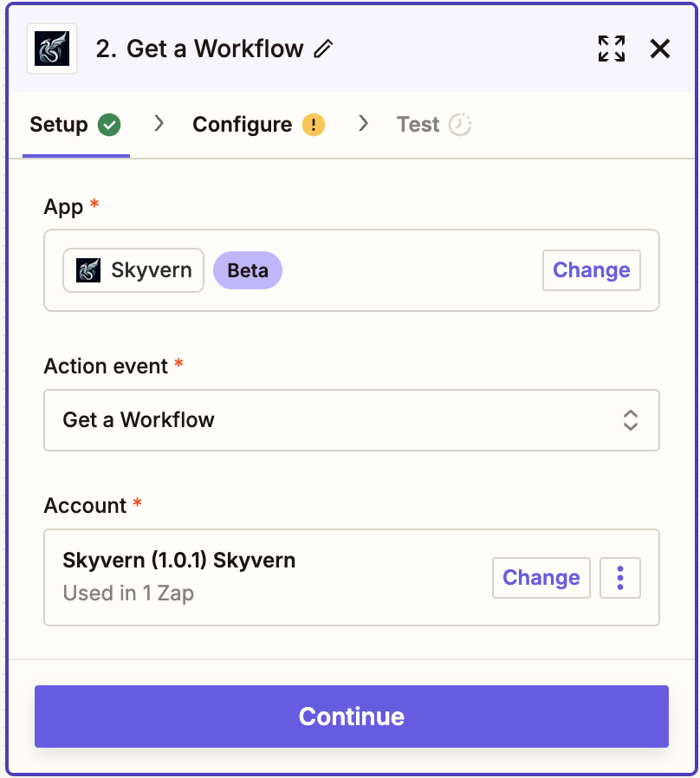The width and height of the screenshot is (700, 778).
Task: Change the selected Skyvern app
Action: click(x=592, y=270)
